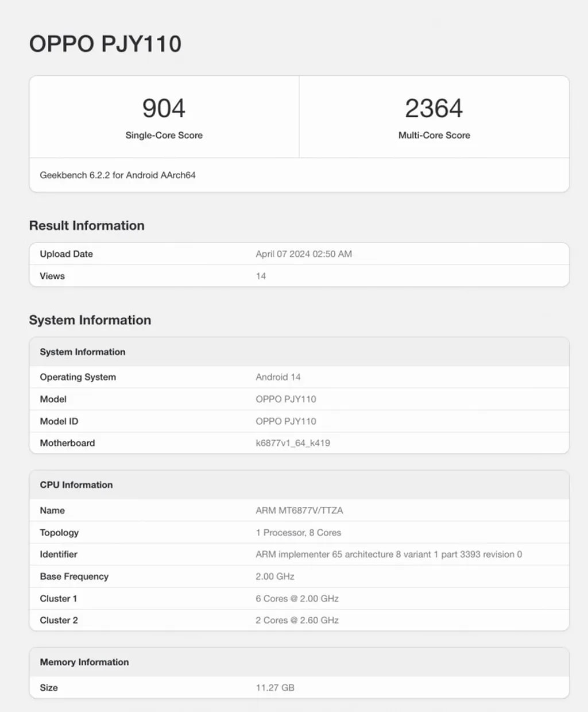Select the Views count 14

point(261,276)
